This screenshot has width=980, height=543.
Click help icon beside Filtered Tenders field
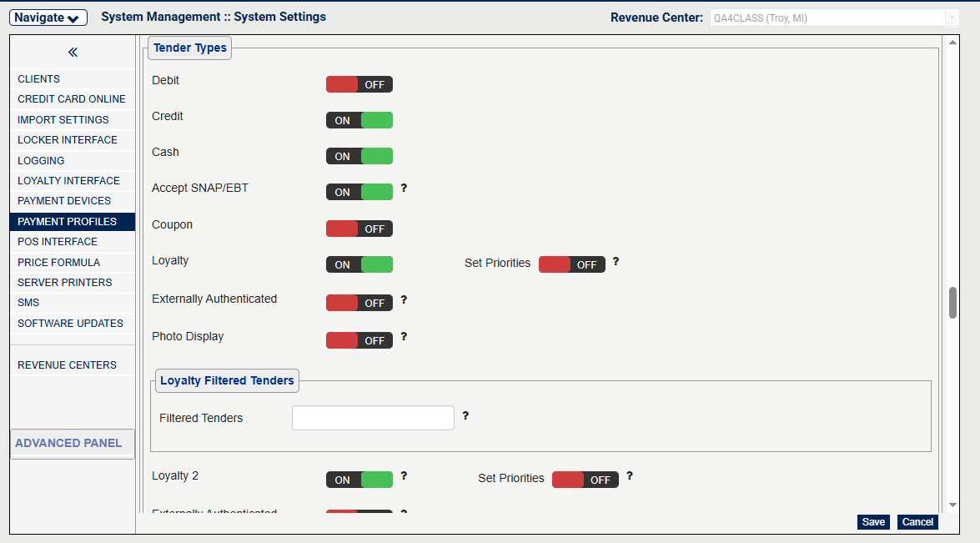(x=465, y=415)
